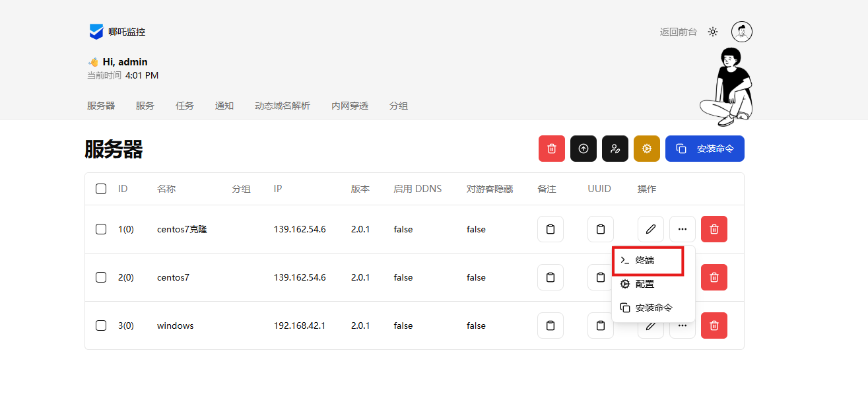Copy the note for centos7克隆 server
This screenshot has height=410, width=868.
551,229
